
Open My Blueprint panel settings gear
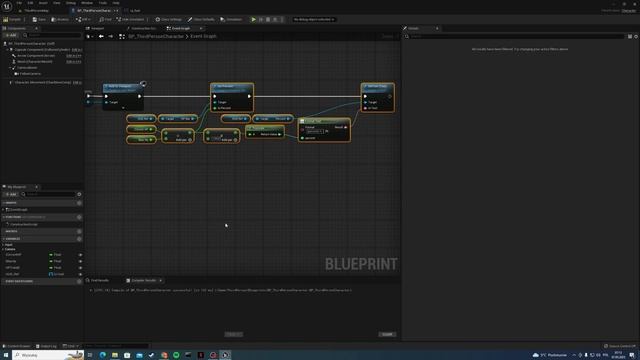point(79,194)
